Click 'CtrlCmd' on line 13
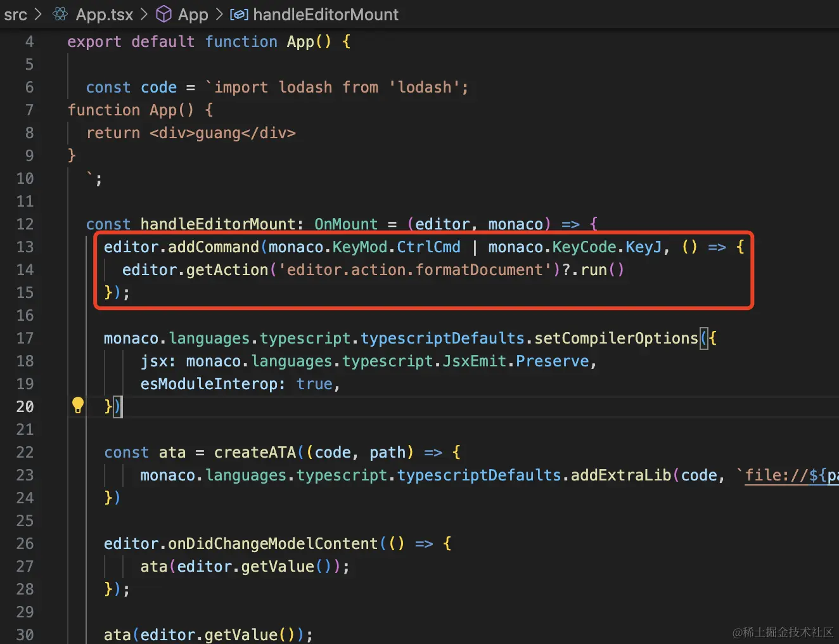Viewport: 839px width, 644px height. tap(429, 247)
